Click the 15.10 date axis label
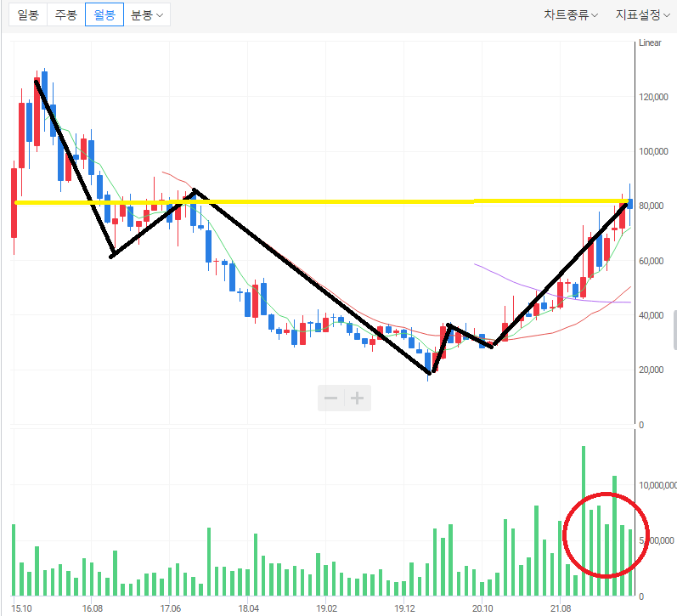The width and height of the screenshot is (677, 616). click(x=21, y=608)
